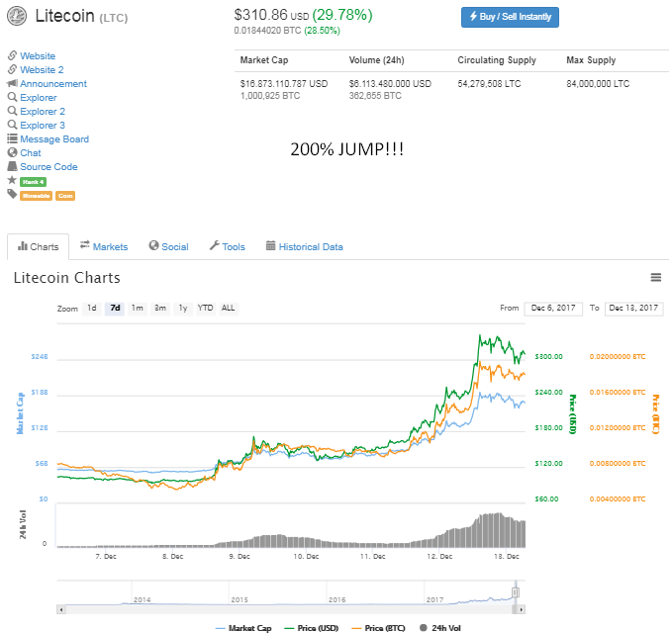Set chart zoom to 1d
672x633 pixels.
click(92, 309)
